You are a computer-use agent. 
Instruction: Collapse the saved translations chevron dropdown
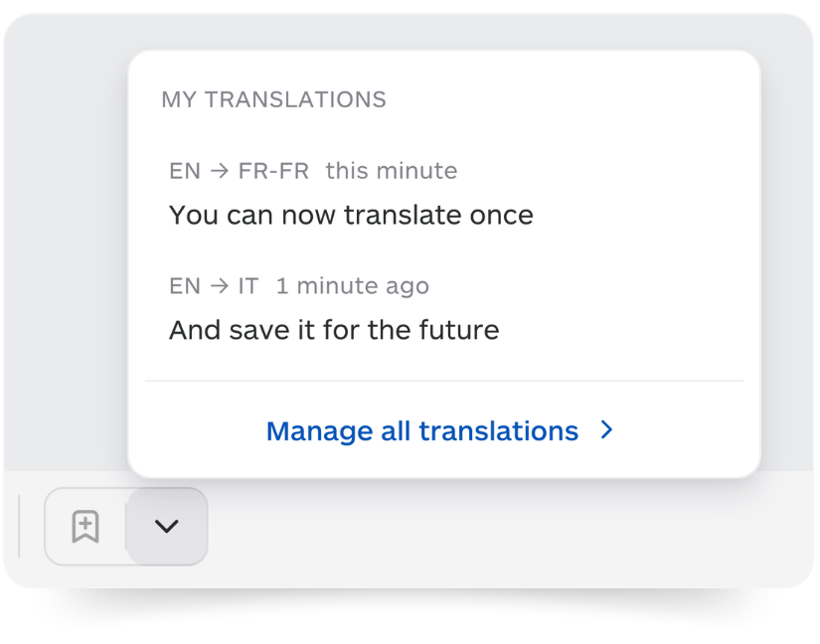(x=167, y=527)
